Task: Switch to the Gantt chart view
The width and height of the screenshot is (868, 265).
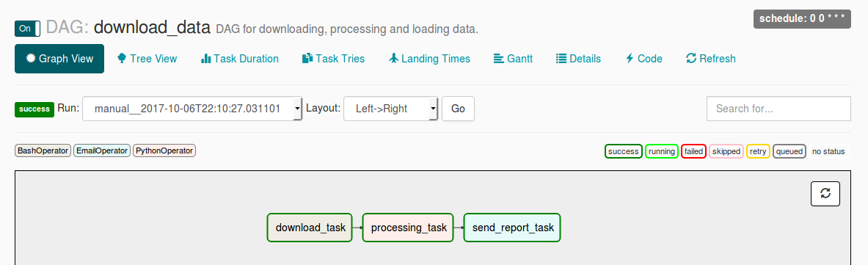Action: click(x=513, y=59)
